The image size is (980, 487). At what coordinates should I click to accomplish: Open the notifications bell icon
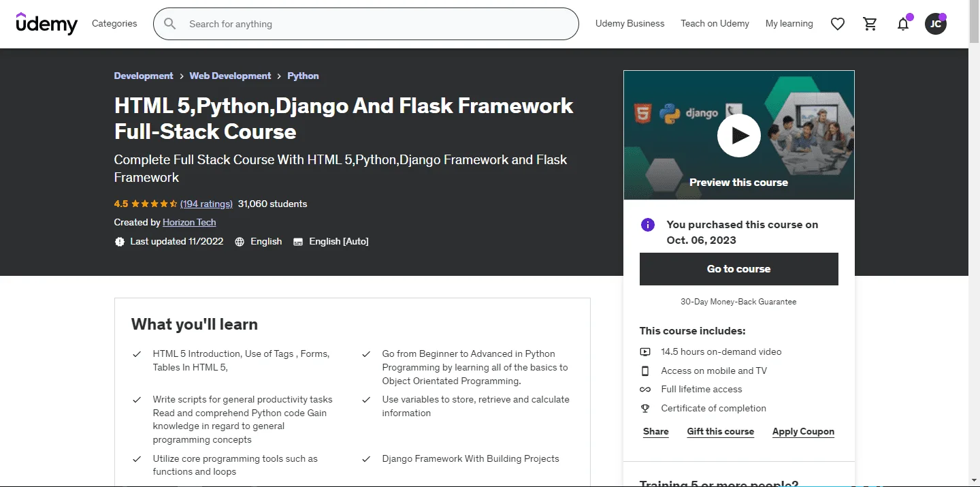903,24
